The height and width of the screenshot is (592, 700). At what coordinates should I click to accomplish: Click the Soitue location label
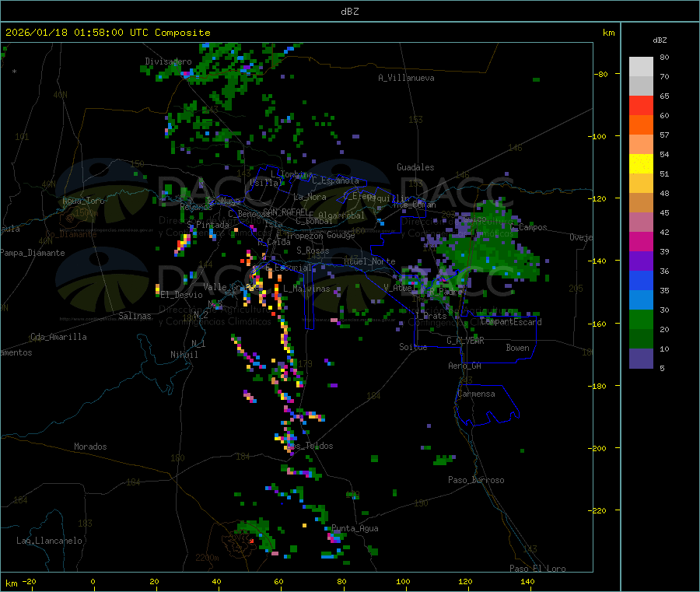point(413,347)
